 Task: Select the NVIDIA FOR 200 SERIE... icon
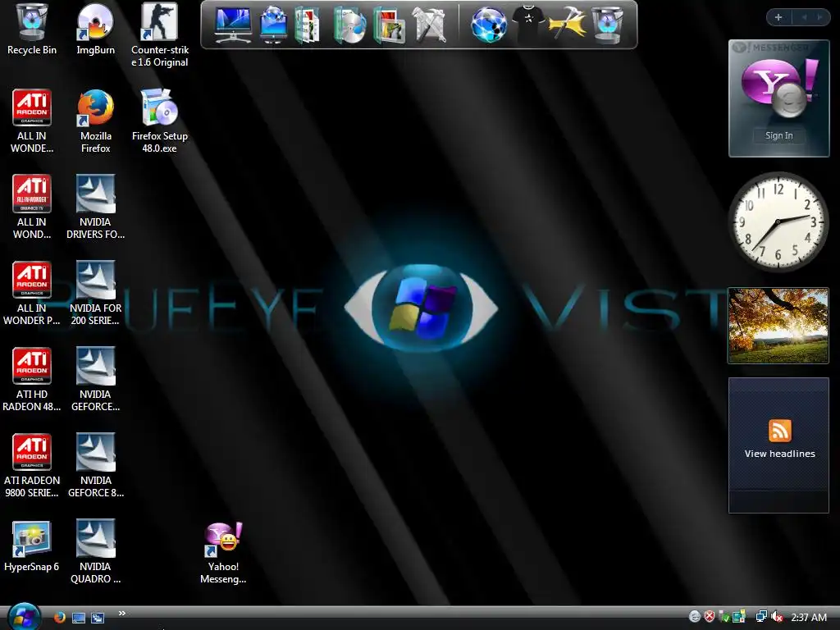pyautogui.click(x=95, y=294)
